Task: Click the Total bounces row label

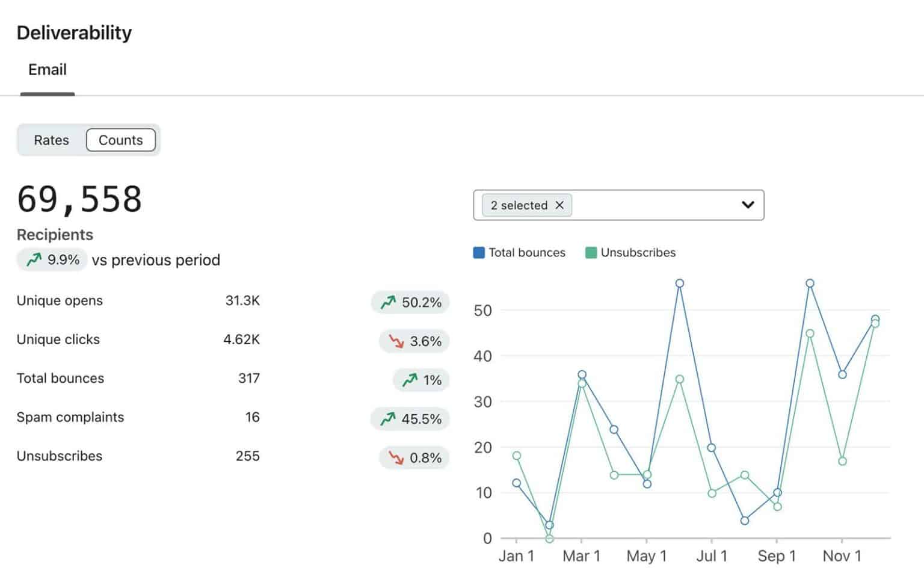Action: (60, 378)
